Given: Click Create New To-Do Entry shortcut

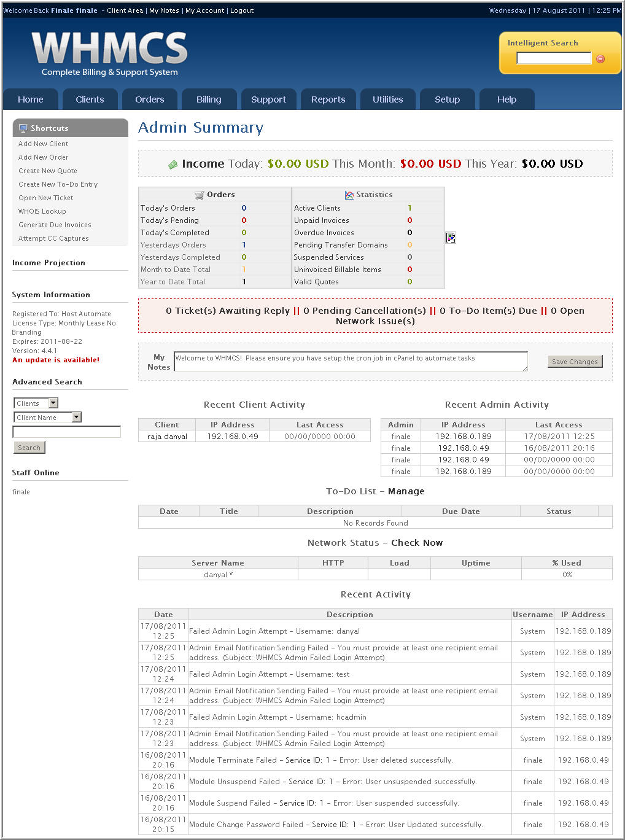Looking at the screenshot, I should [x=58, y=184].
